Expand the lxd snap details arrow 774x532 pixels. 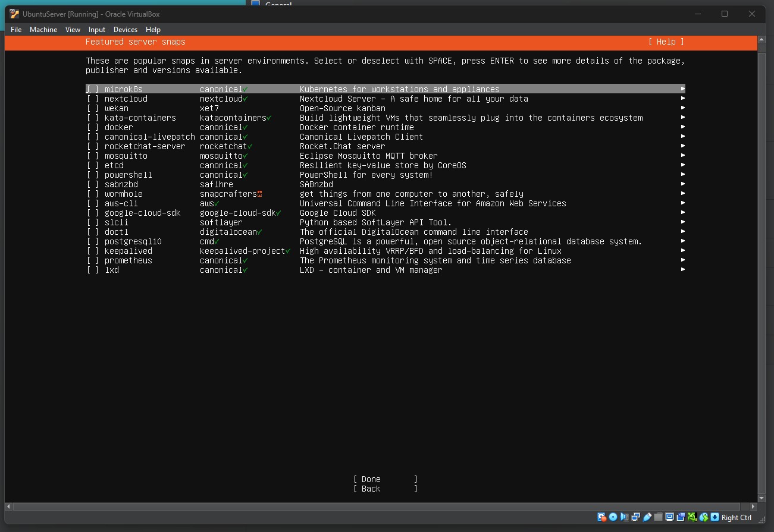tap(682, 270)
